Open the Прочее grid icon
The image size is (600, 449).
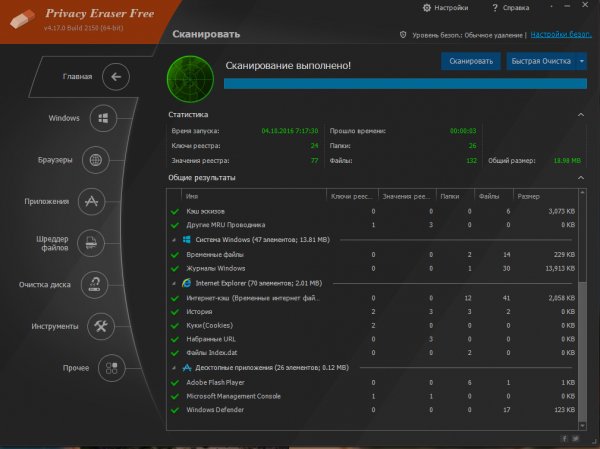pyautogui.click(x=111, y=368)
